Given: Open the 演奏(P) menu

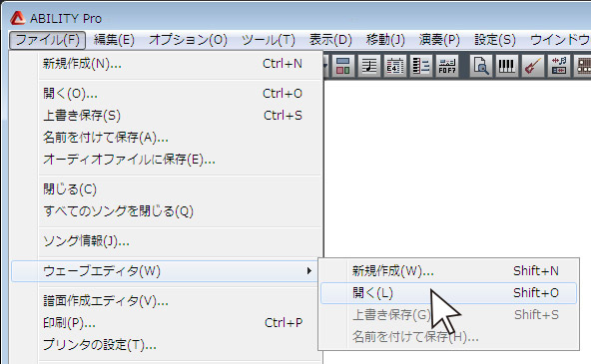Looking at the screenshot, I should 439,40.
